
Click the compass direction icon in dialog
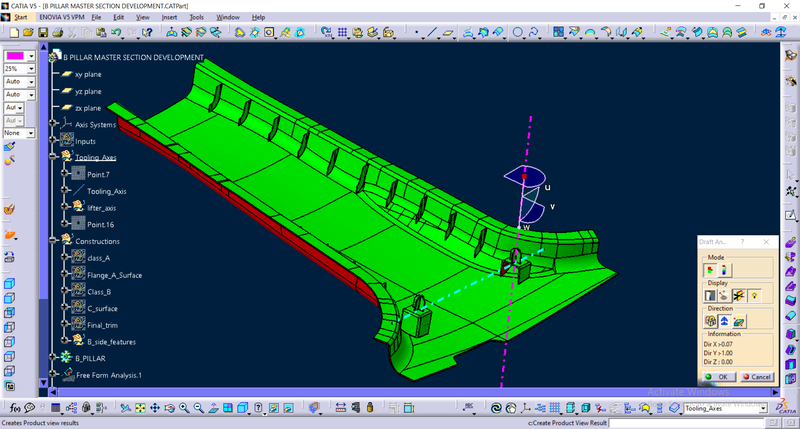point(724,321)
